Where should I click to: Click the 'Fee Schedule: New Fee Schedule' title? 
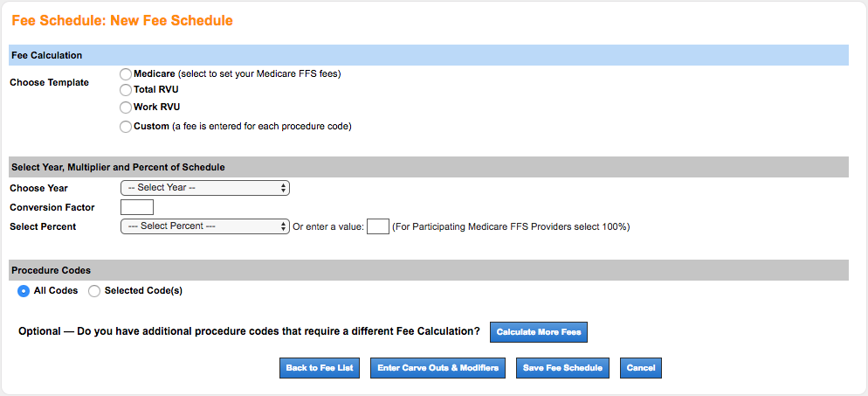pyautogui.click(x=122, y=20)
